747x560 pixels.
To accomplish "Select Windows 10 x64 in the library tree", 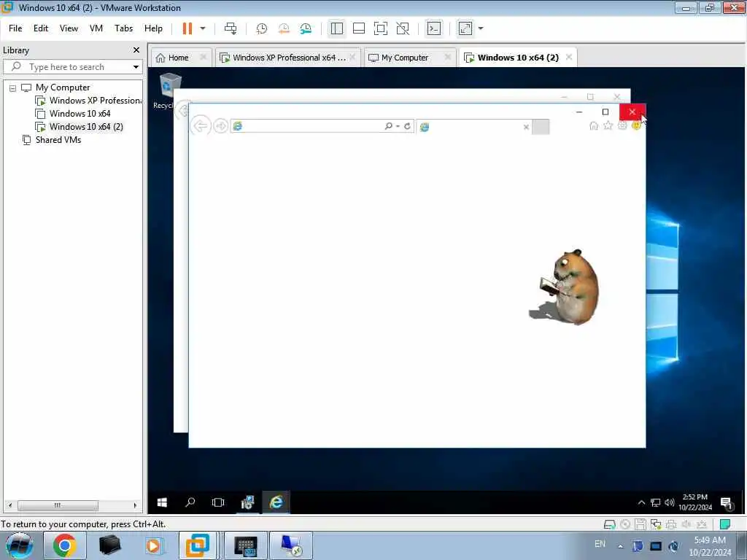I will [73, 114].
